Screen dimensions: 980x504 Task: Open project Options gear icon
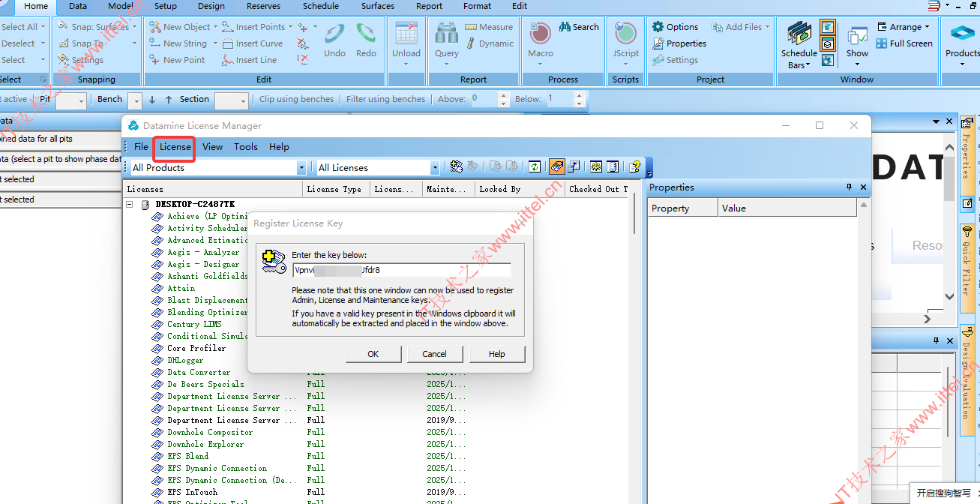click(658, 27)
